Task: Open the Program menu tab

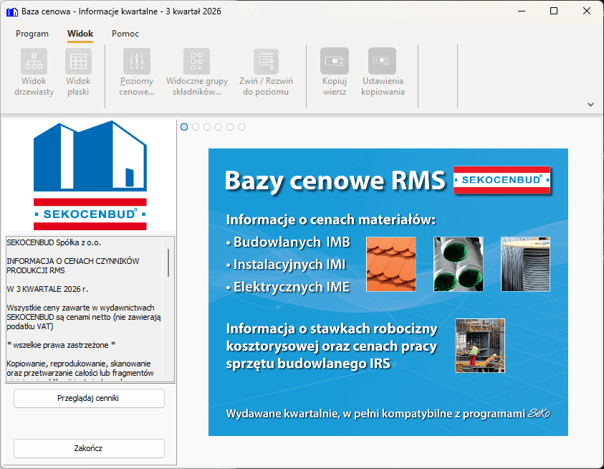Action: [x=32, y=34]
